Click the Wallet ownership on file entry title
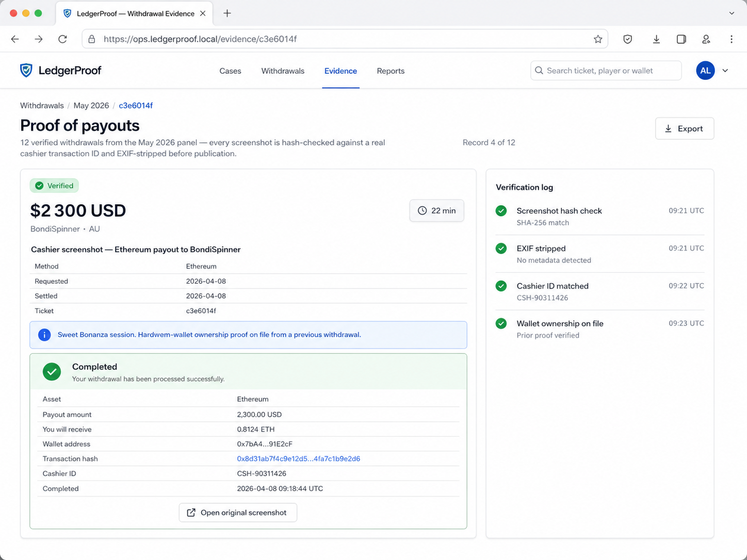 click(560, 324)
